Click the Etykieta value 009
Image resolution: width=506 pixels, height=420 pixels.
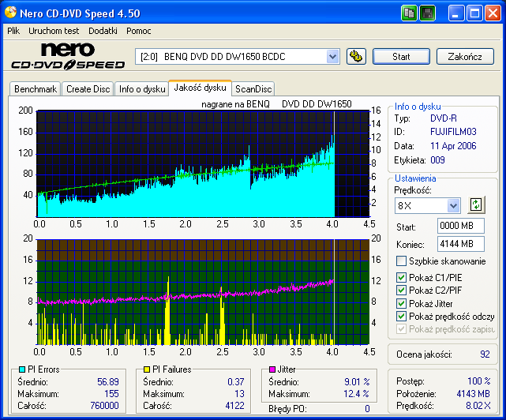pos(437,160)
